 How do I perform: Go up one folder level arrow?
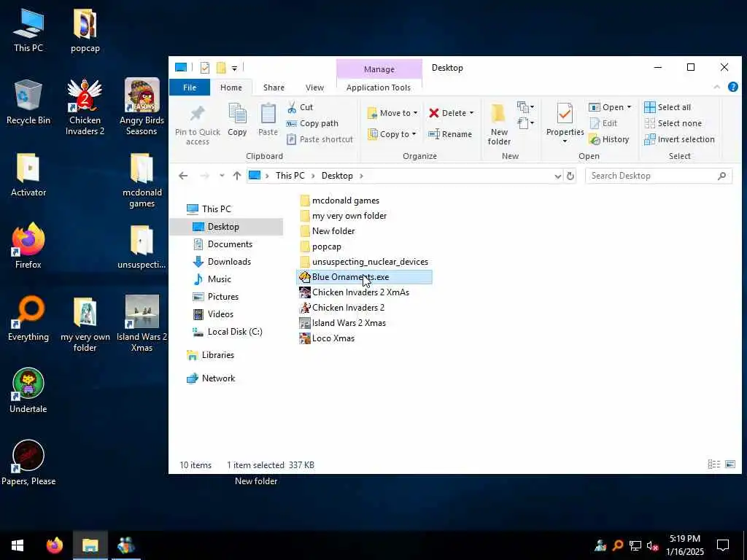point(237,176)
